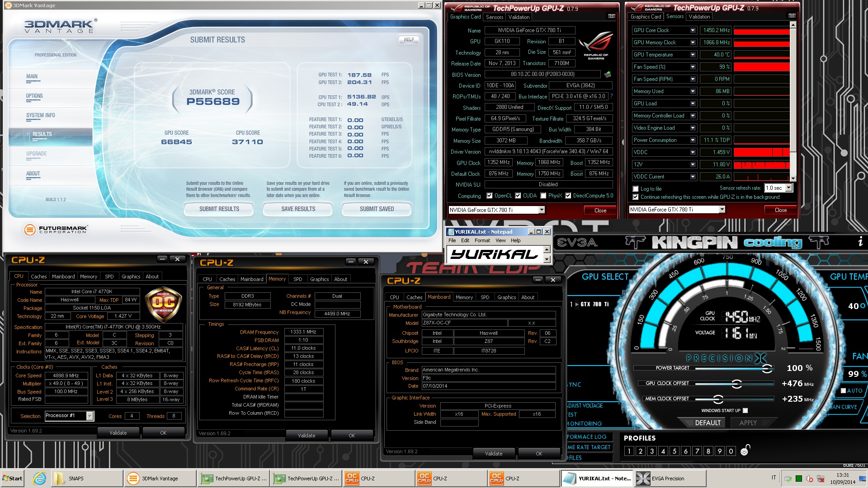Click the DEFAULT button in Precision X

pyautogui.click(x=708, y=423)
